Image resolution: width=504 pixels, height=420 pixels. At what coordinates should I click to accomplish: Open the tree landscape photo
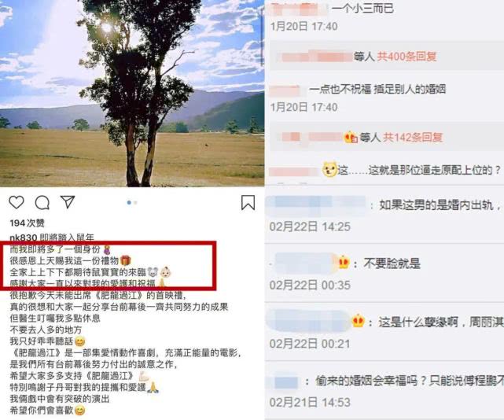tap(132, 94)
